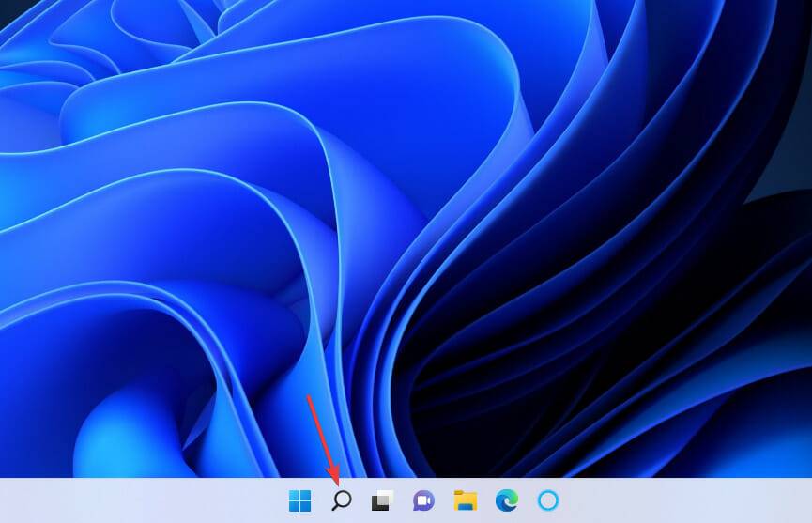Browse files using the taskbar folder icon
This screenshot has width=812, height=523.
coord(465,500)
